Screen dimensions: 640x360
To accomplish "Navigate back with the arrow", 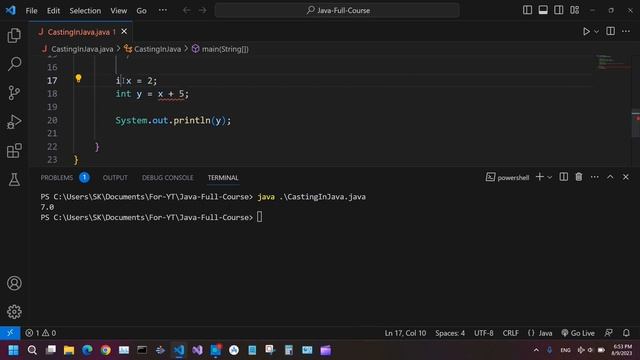I will 186,10.
